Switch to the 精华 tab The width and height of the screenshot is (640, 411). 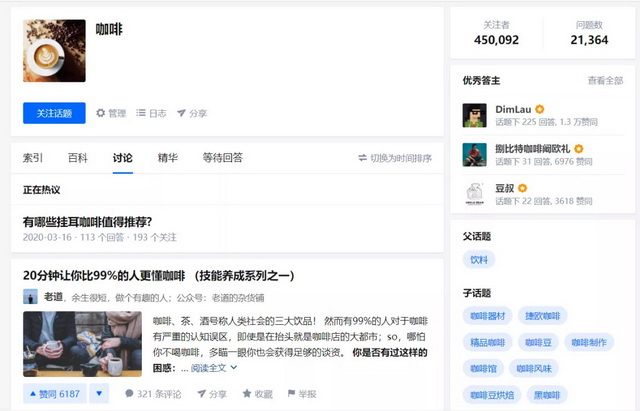[168, 158]
